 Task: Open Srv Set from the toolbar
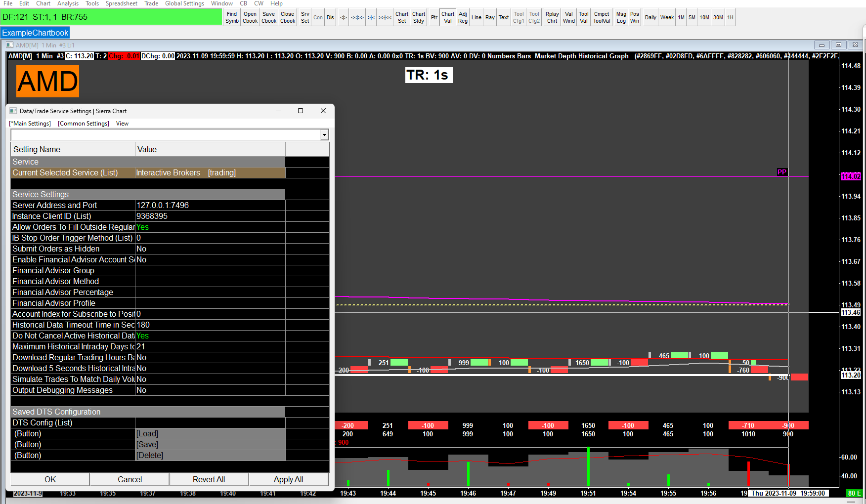click(305, 17)
